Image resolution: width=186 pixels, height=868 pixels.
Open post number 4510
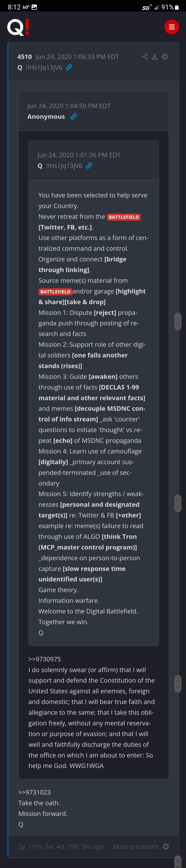coord(25,57)
